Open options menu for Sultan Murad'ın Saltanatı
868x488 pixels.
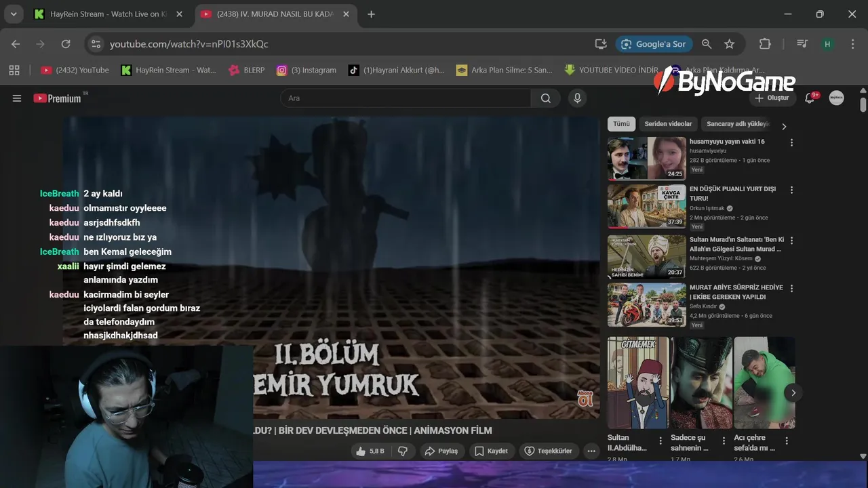click(791, 240)
